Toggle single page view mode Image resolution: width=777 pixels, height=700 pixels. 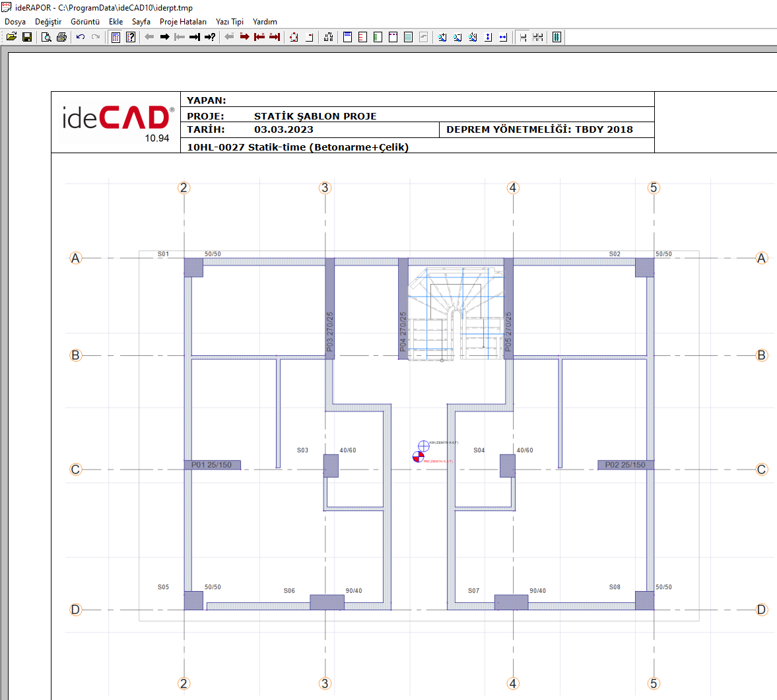tap(523, 37)
